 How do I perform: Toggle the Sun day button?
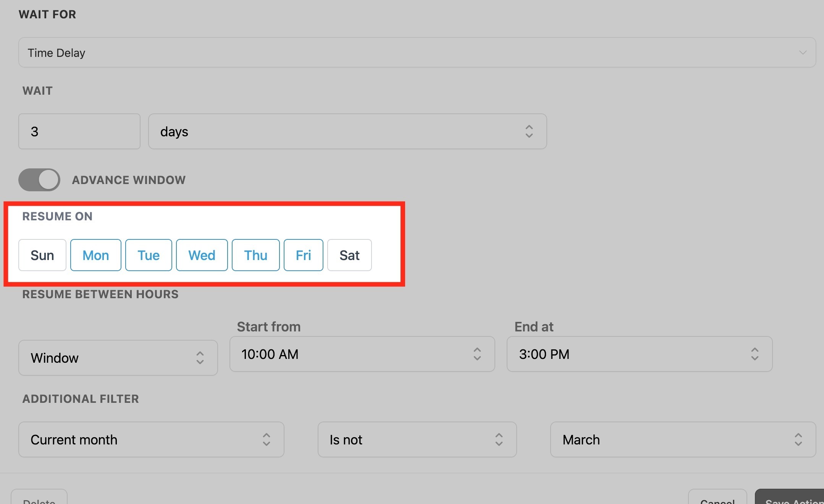point(42,255)
